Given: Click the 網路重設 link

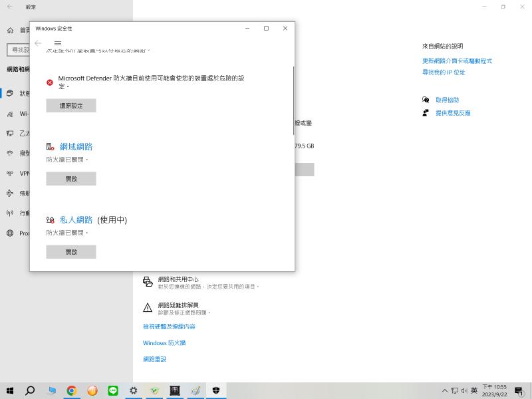Looking at the screenshot, I should [154, 359].
